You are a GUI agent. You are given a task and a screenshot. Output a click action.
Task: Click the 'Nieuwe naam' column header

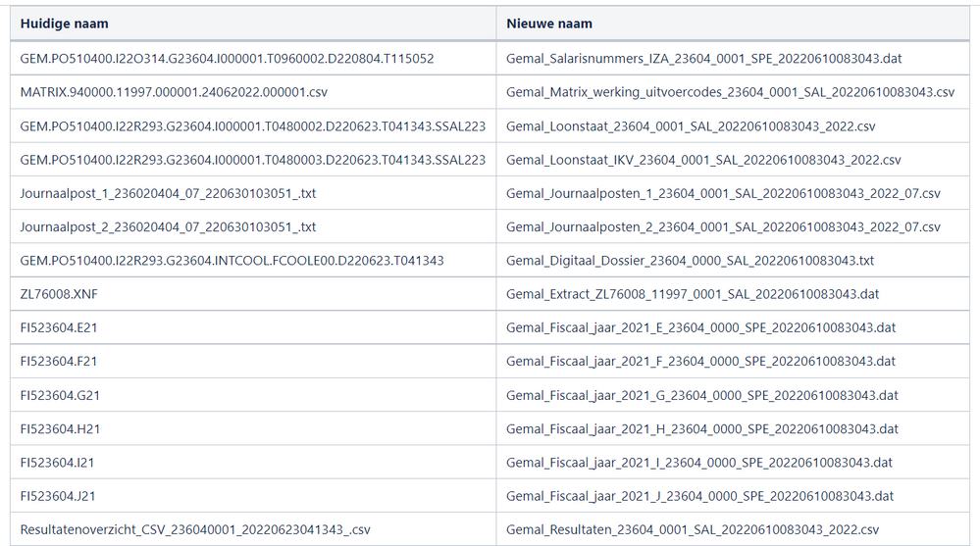[x=549, y=24]
